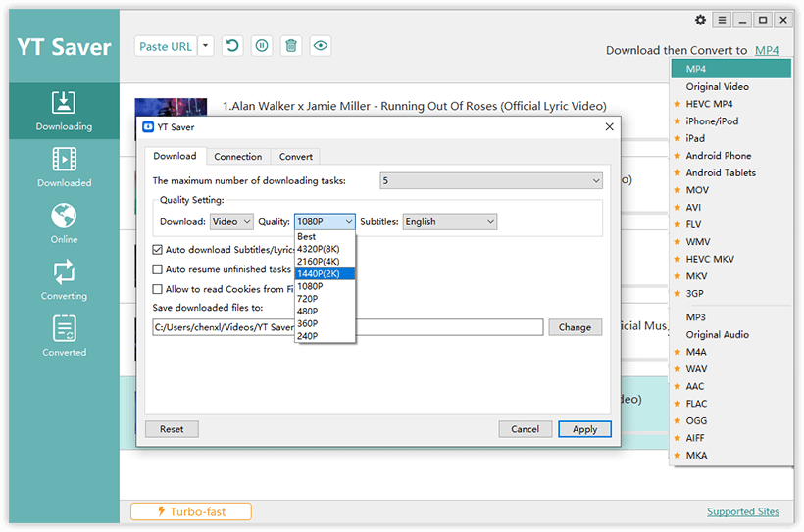
Task: Select AVI format option
Action: 731,207
